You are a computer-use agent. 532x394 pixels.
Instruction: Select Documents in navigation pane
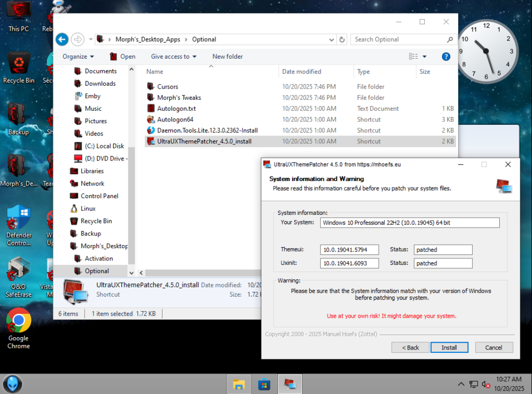100,71
